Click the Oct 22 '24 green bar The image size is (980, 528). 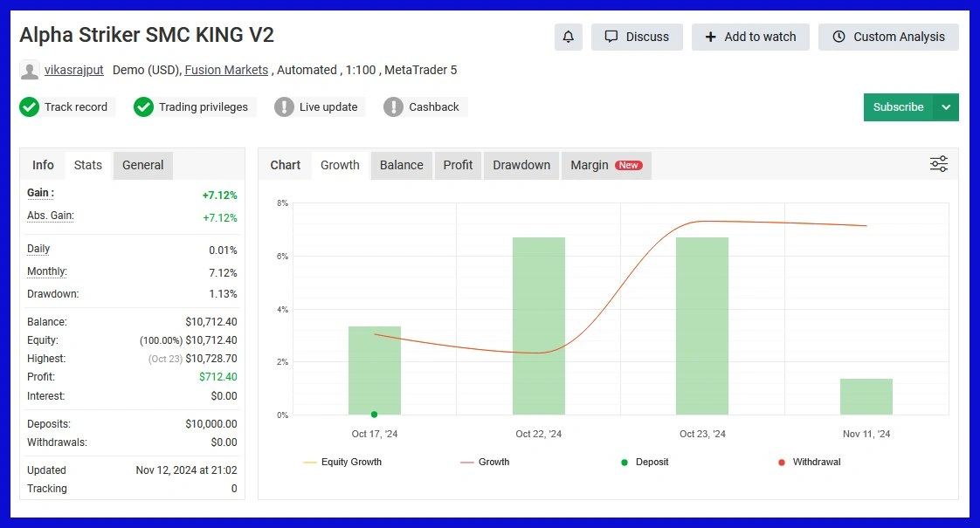(x=539, y=326)
